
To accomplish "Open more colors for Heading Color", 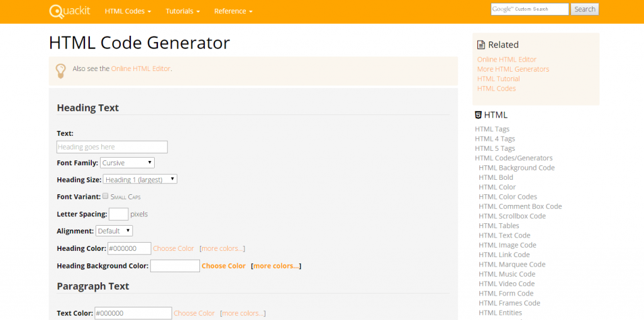I will [x=222, y=248].
